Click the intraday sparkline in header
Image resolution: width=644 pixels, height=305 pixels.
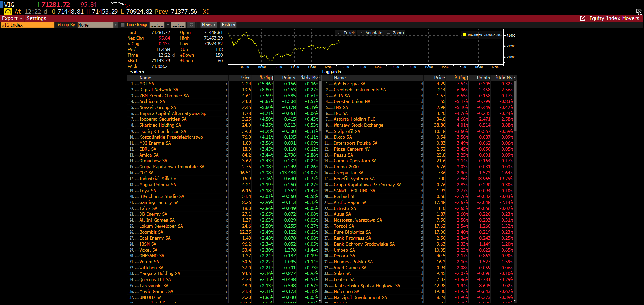coord(120,4)
